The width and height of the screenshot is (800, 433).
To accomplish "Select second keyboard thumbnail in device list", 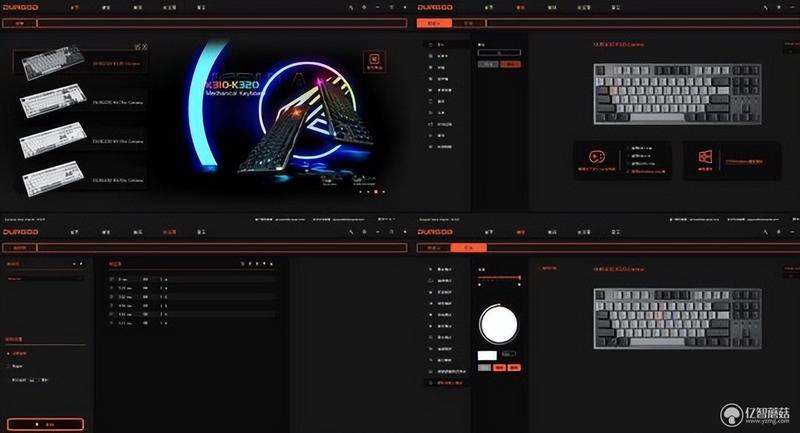I will (x=53, y=100).
